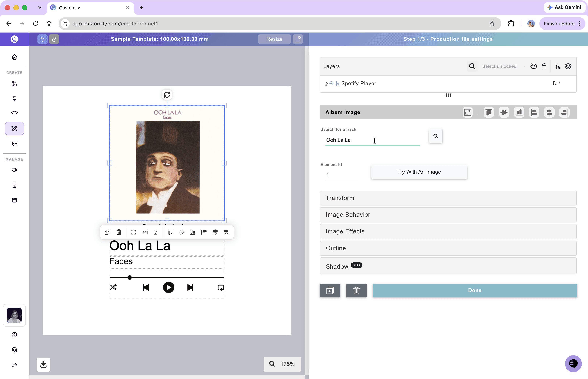Screen dimensions: 588x379
Task: Click the rotate handle above the album image
Action: coord(167,95)
